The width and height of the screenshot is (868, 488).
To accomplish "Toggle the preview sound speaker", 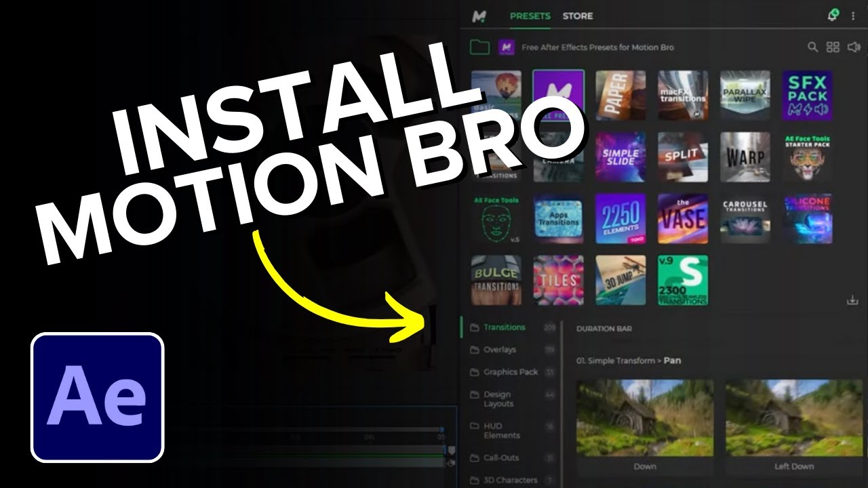I will [854, 47].
